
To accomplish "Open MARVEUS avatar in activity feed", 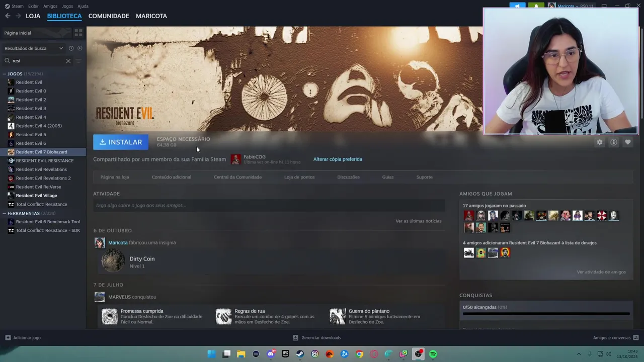I will click(100, 297).
